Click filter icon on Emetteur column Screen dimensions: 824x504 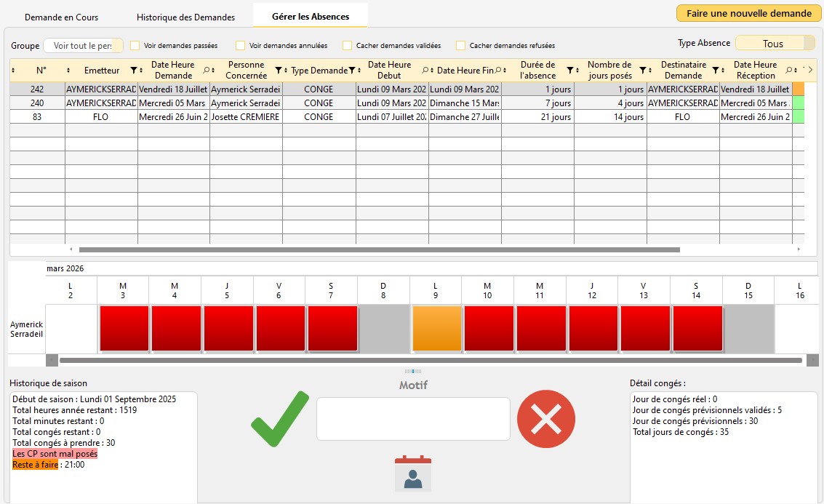[133, 71]
